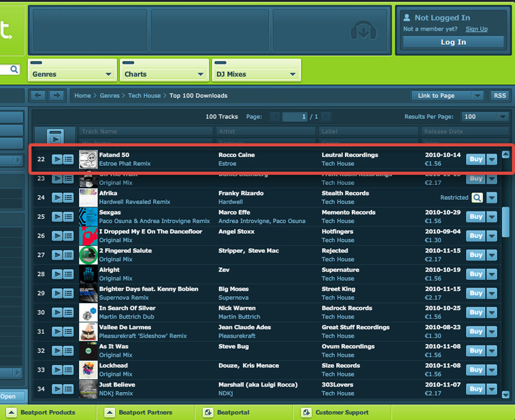Add Lockhead track 33 to queue
This screenshot has width=515, height=420.
pos(69,370)
